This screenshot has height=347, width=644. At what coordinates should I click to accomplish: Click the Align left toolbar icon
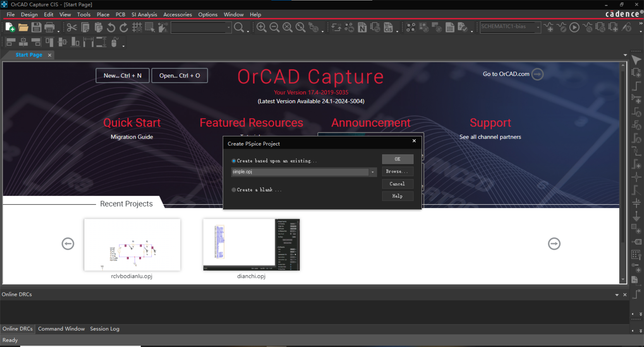(11, 42)
